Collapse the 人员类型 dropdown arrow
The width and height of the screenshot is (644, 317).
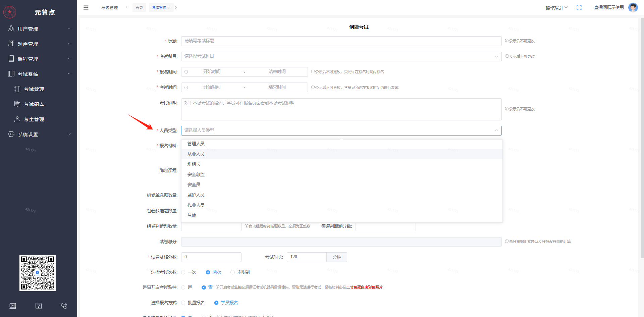496,130
